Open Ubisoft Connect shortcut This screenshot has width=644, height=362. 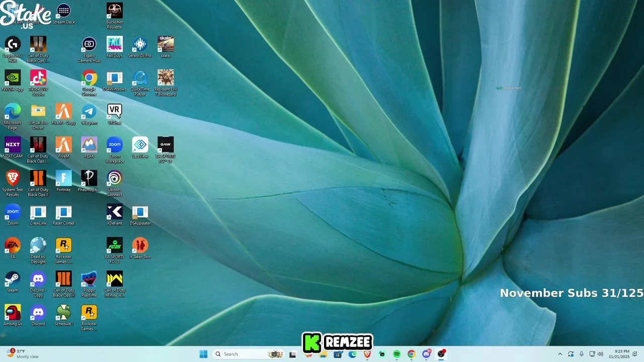click(114, 184)
